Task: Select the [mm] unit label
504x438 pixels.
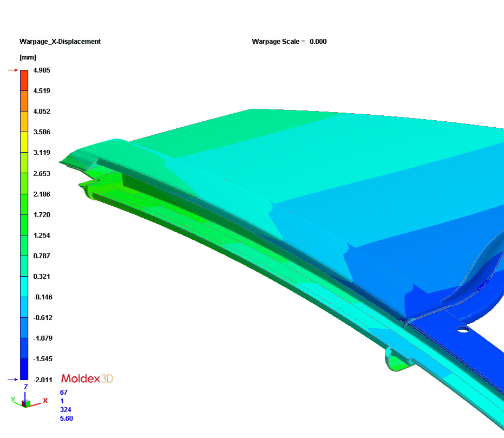Action: (28, 57)
